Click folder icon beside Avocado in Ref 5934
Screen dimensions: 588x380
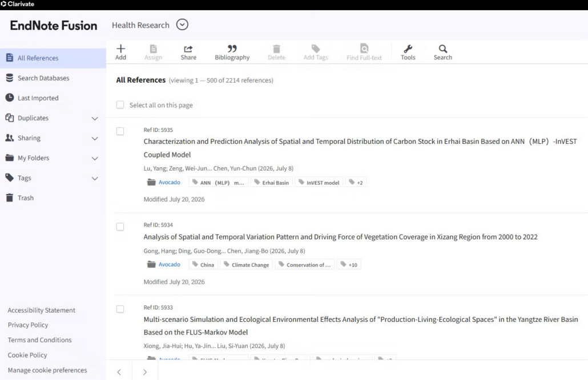click(151, 264)
